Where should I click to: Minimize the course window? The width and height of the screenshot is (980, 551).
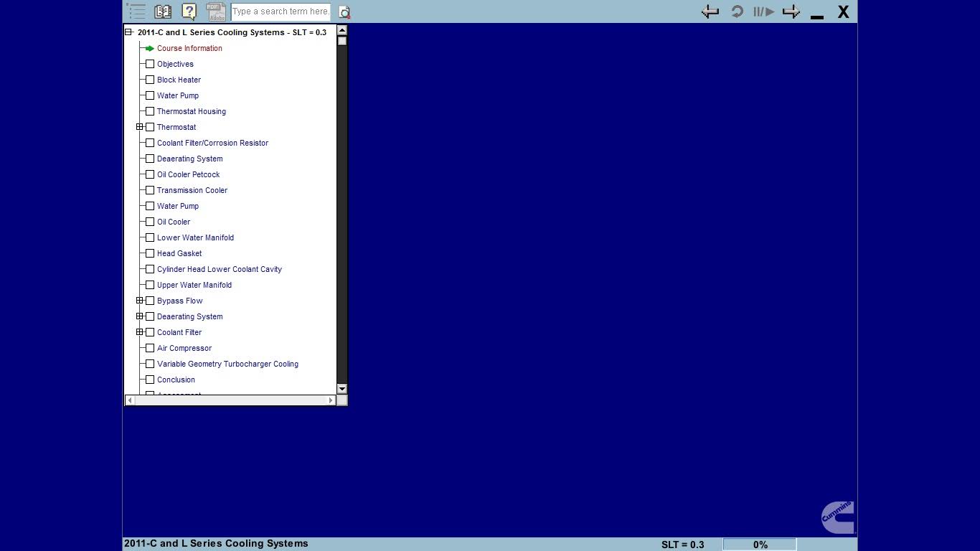(817, 17)
